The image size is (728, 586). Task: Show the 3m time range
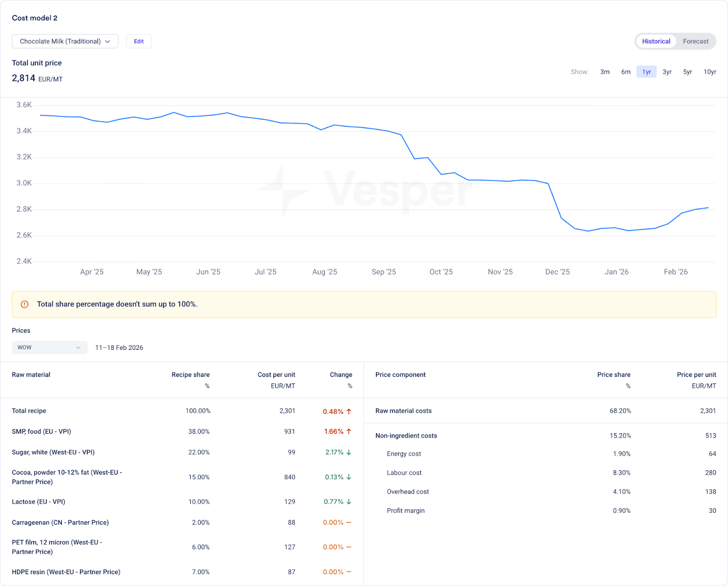605,72
